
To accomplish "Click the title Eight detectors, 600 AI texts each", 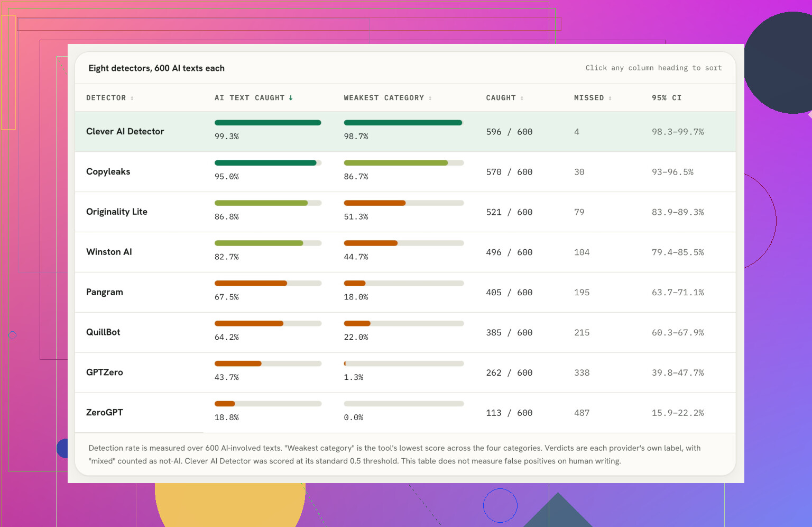I will [156, 68].
